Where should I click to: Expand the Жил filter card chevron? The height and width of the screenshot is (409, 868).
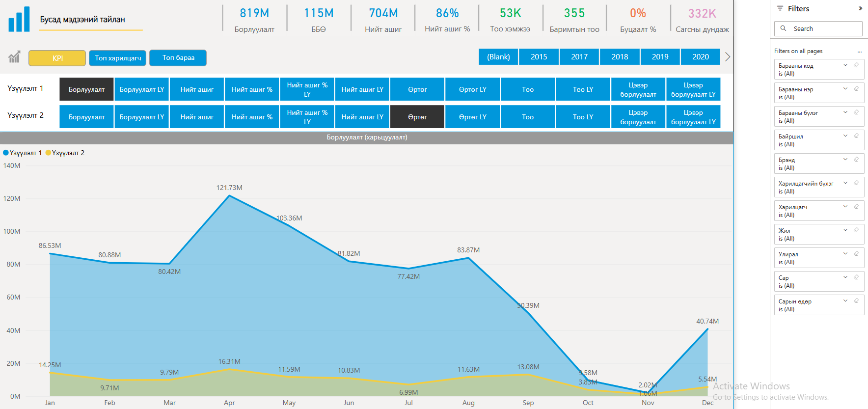click(845, 230)
